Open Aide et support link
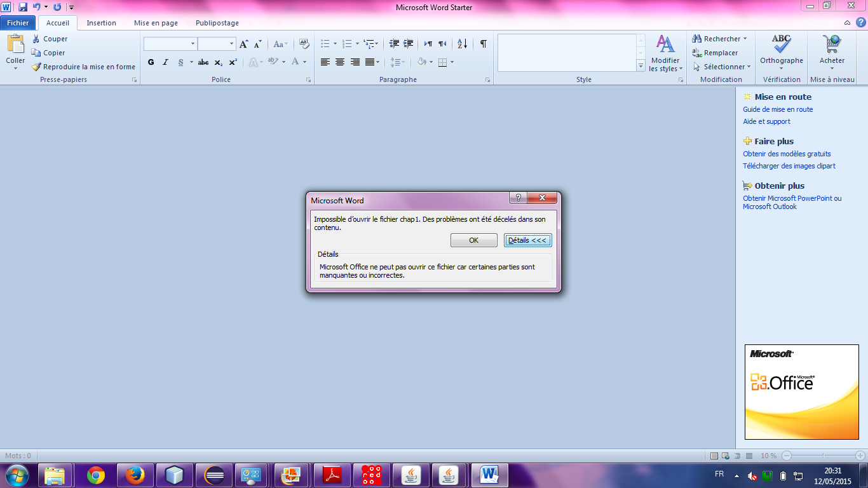 (x=767, y=121)
